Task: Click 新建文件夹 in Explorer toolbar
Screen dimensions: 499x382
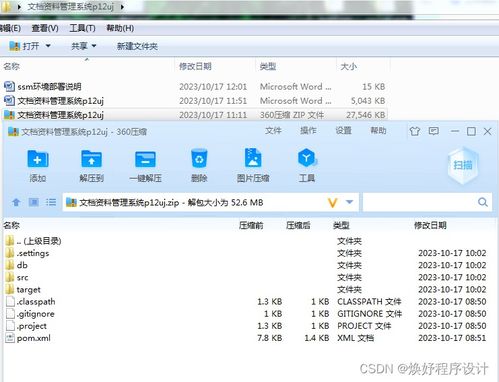Action: pos(137,46)
